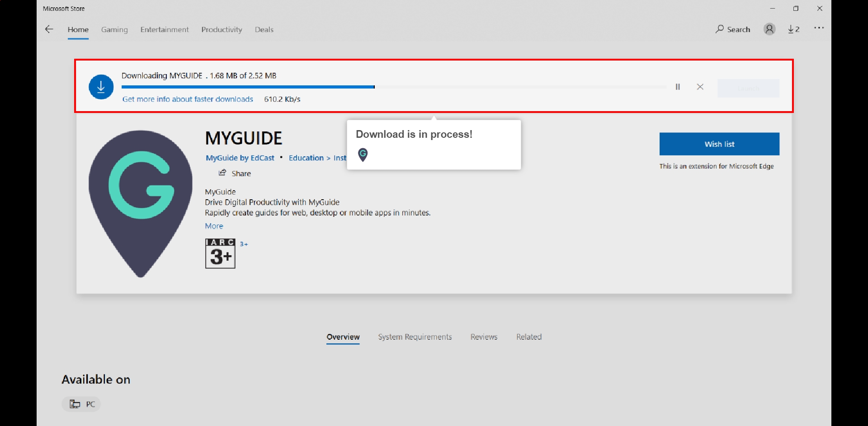Share the MYGUIDE app
This screenshot has height=426, width=868.
pos(235,173)
